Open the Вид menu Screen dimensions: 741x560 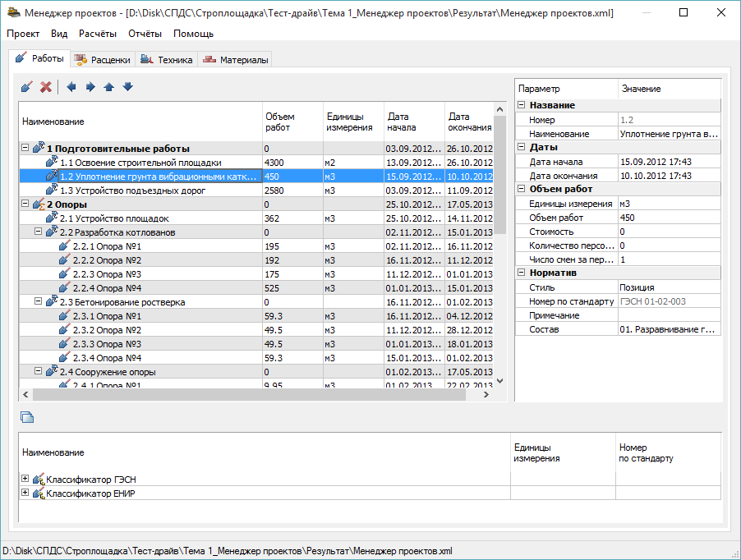point(59,34)
